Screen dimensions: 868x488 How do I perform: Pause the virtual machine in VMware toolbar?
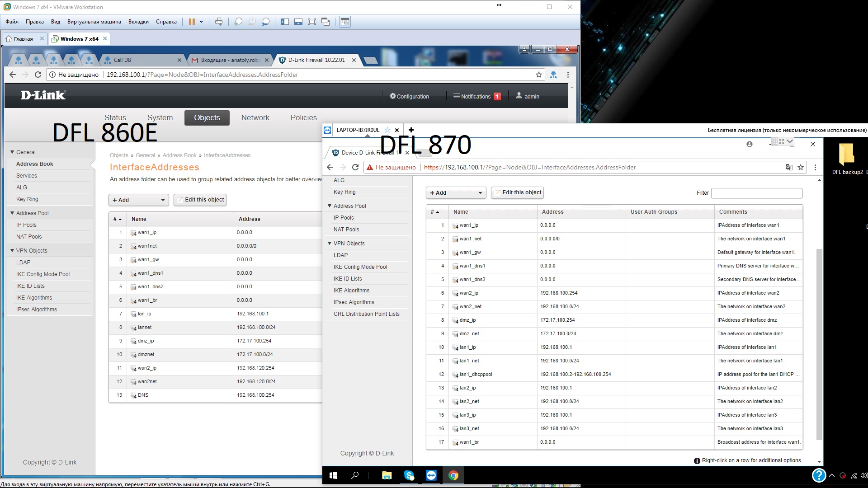pos(192,22)
